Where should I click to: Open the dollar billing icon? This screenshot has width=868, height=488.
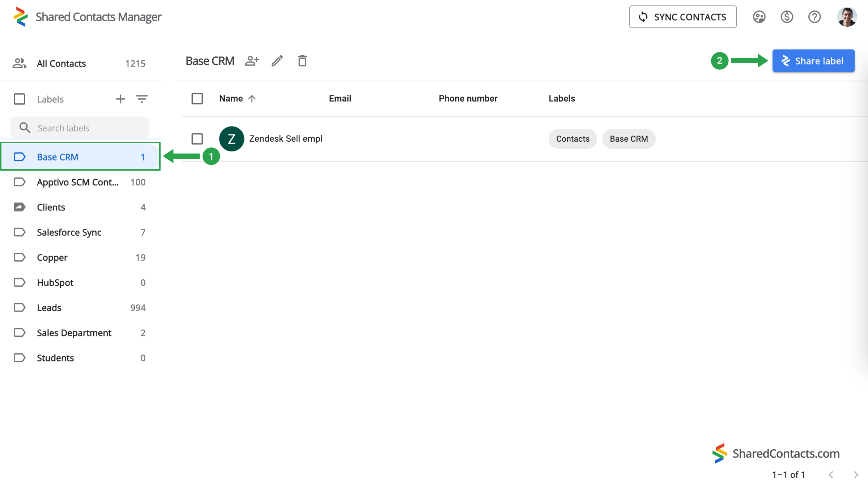tap(787, 17)
